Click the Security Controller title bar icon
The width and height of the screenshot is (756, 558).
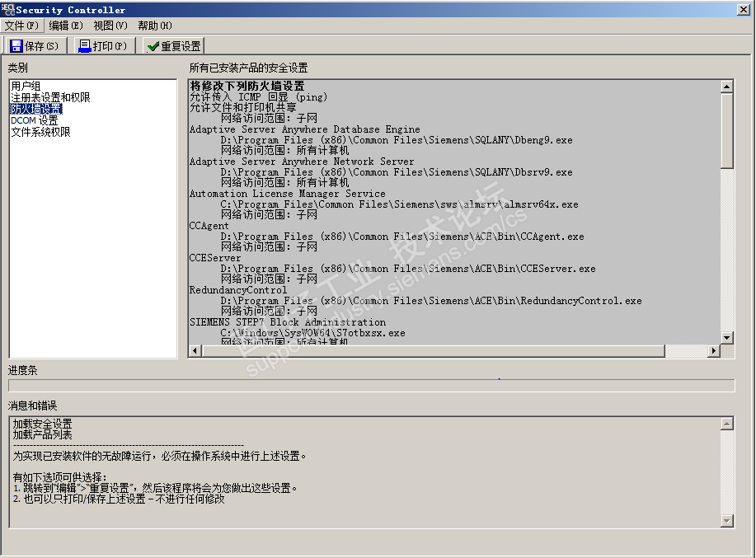point(7,10)
